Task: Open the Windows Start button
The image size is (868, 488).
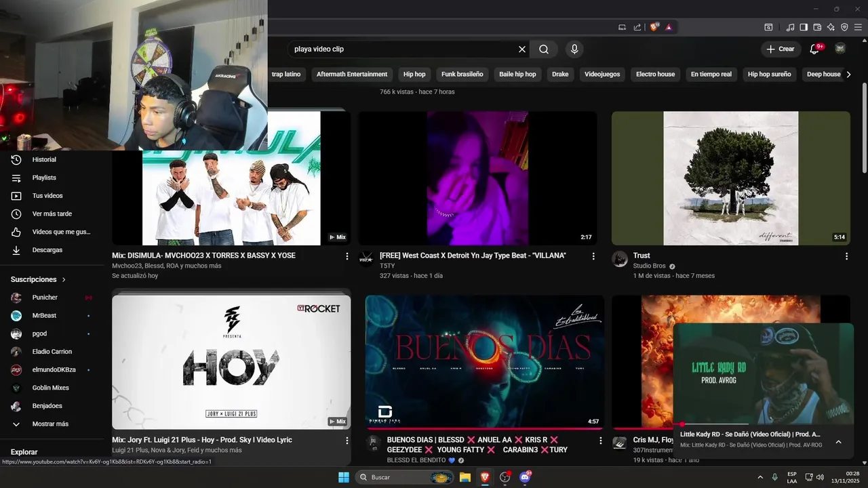Action: tap(344, 477)
